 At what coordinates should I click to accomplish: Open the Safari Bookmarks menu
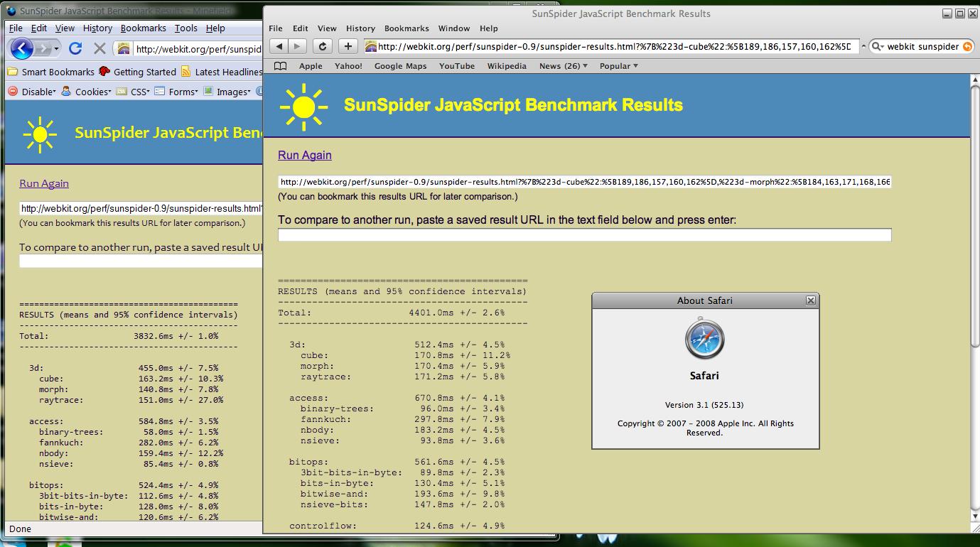click(x=406, y=28)
